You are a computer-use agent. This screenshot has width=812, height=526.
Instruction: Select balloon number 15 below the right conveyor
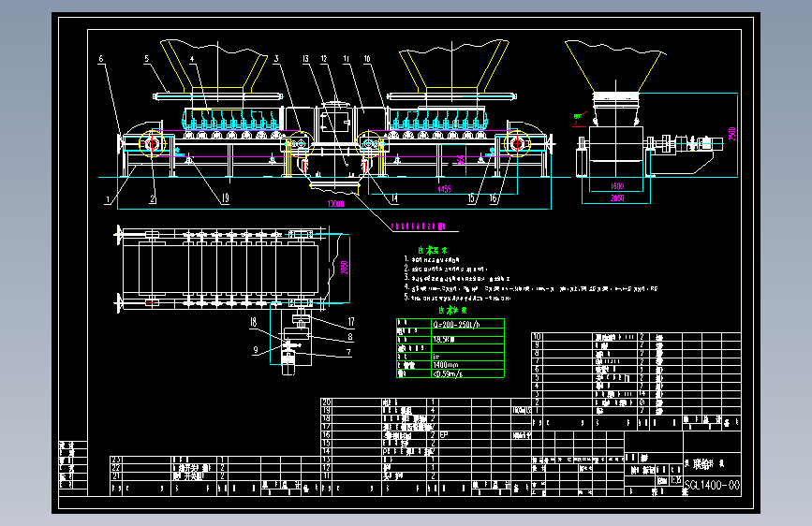tap(472, 197)
